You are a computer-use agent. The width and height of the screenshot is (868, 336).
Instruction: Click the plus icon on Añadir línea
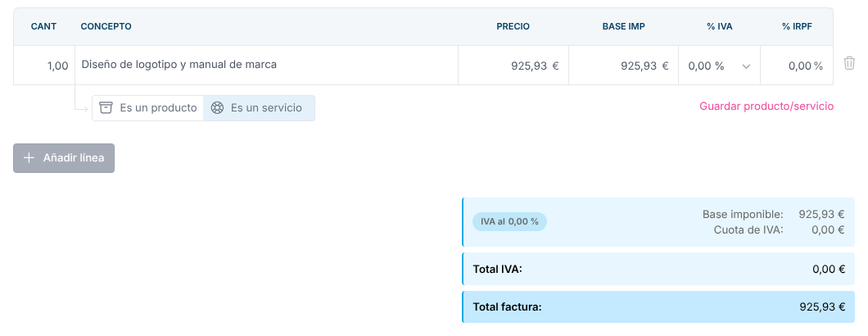[29, 158]
